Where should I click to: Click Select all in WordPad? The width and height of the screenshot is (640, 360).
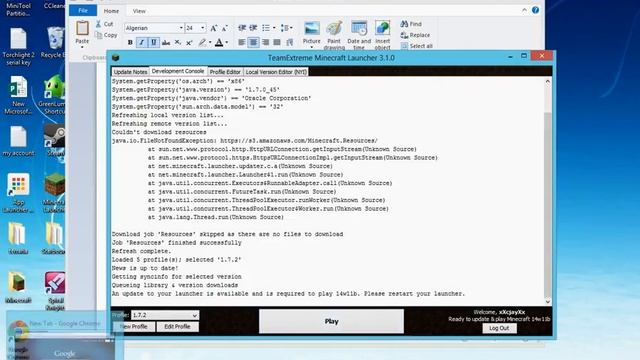pos(417,46)
